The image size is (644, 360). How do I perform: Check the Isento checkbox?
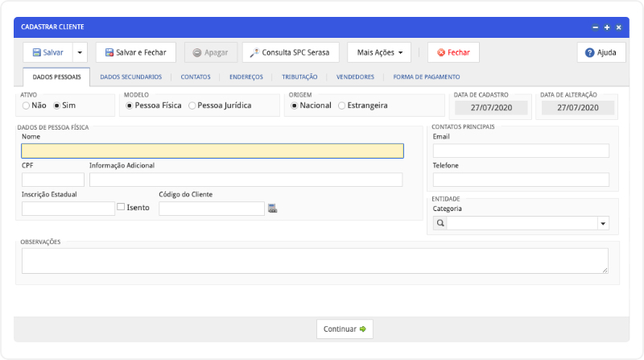(122, 207)
